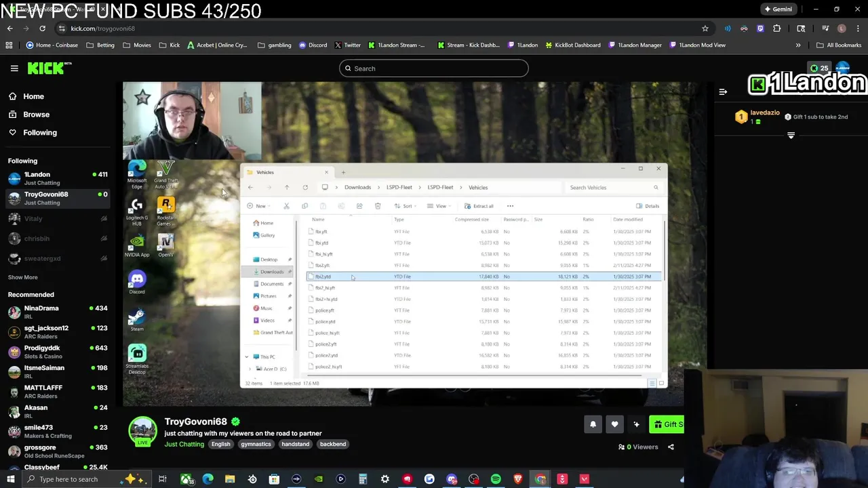The image size is (868, 488).
Task: Select the handstand tag
Action: [x=295, y=444]
